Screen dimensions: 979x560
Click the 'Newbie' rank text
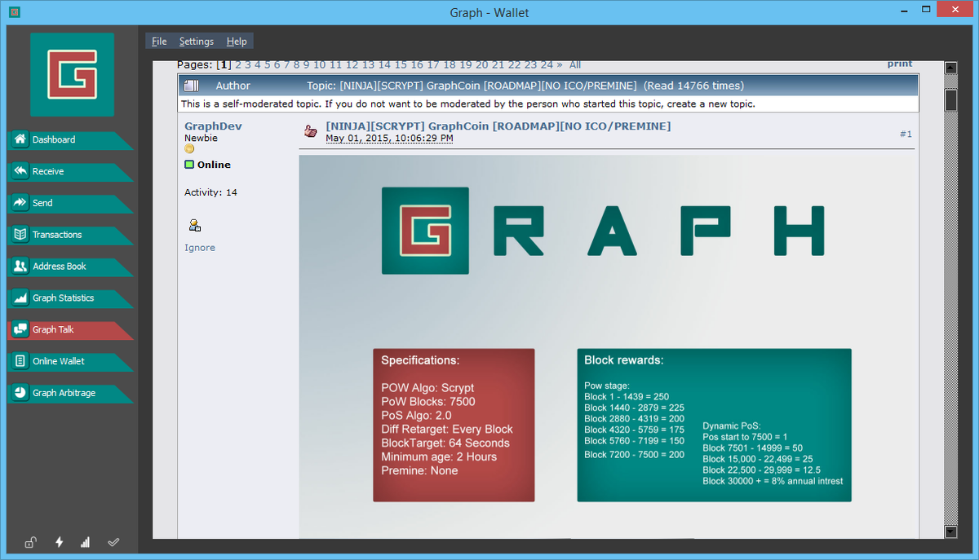[201, 139]
